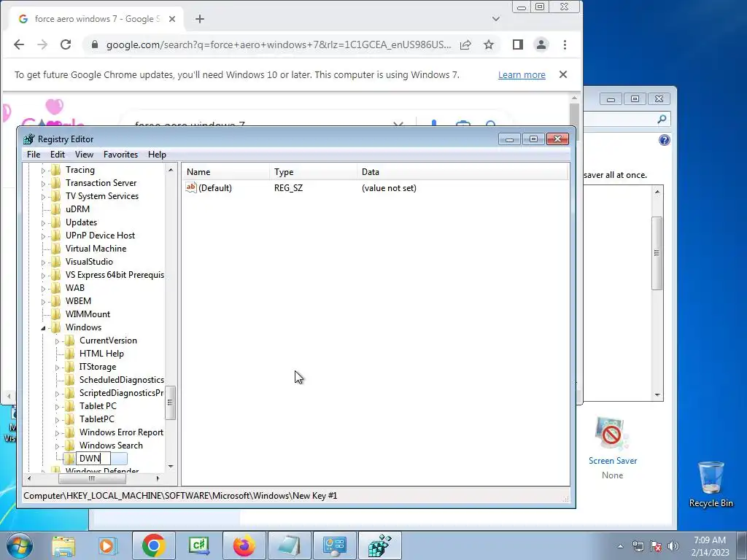Open Windows Media Player from taskbar
Image resolution: width=747 pixels, height=560 pixels.
click(x=107, y=545)
